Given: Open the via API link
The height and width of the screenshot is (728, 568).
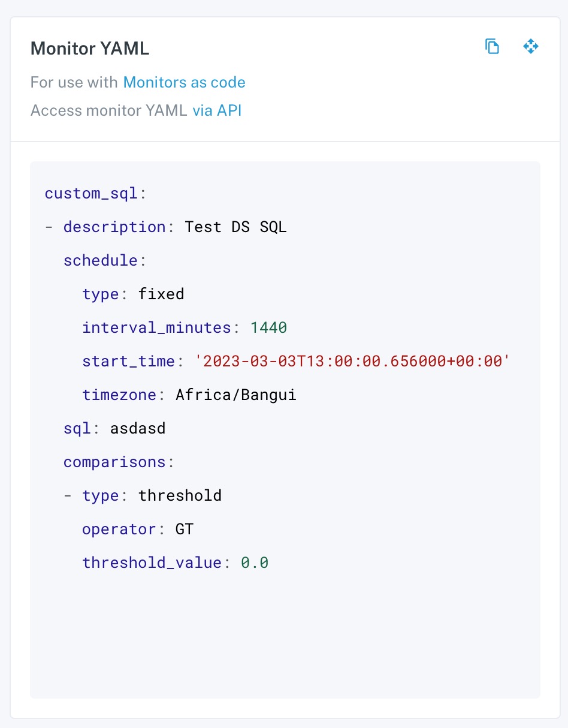Looking at the screenshot, I should (217, 110).
